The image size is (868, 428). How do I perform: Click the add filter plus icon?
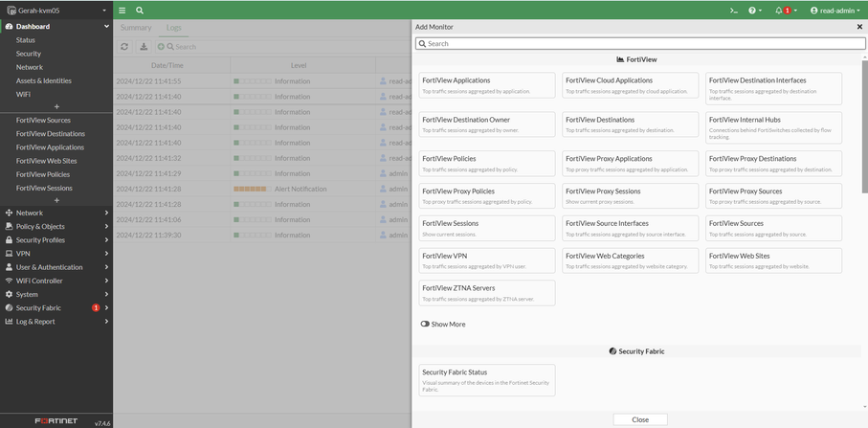pyautogui.click(x=161, y=47)
